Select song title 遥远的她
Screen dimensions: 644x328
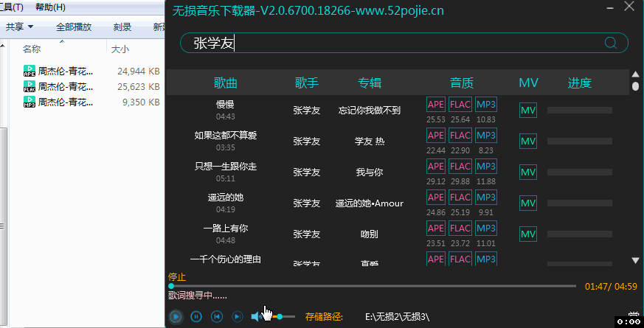[x=226, y=197]
